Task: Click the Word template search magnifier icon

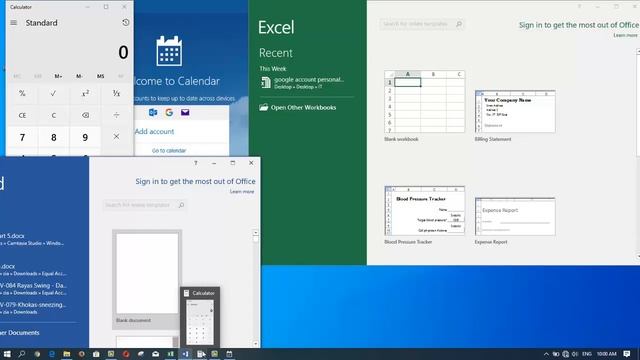Action: tap(182, 205)
